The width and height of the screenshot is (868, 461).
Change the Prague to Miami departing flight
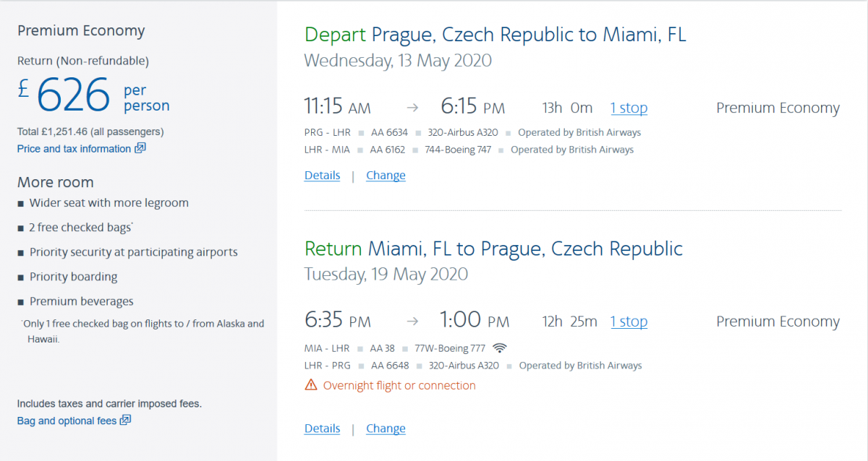pyautogui.click(x=386, y=176)
